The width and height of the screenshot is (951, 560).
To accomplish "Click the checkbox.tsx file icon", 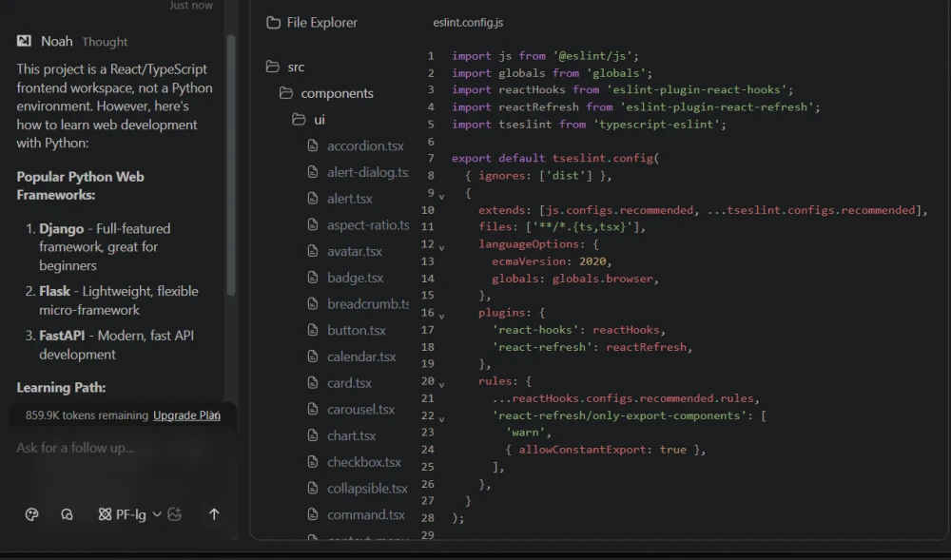I will [313, 462].
